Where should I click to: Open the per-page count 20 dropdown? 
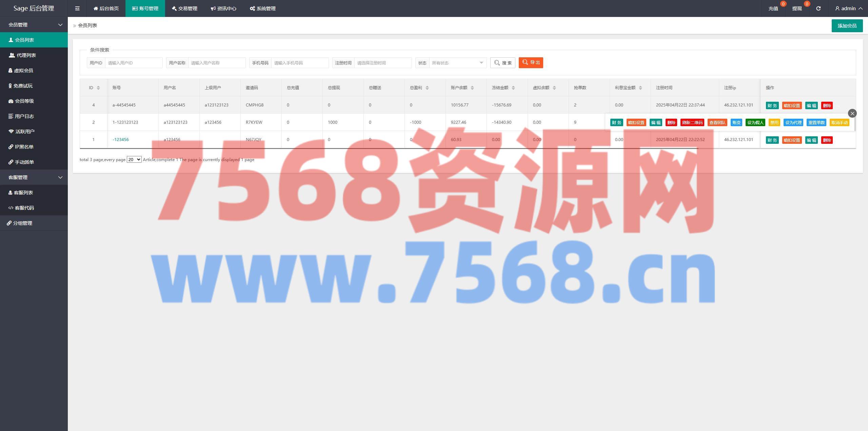[134, 159]
